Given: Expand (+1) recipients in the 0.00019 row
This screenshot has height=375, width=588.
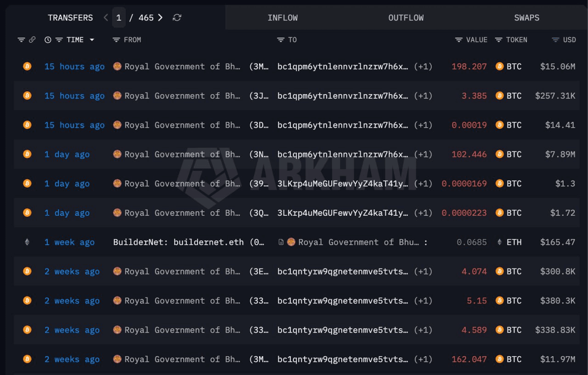Looking at the screenshot, I should (x=423, y=125).
